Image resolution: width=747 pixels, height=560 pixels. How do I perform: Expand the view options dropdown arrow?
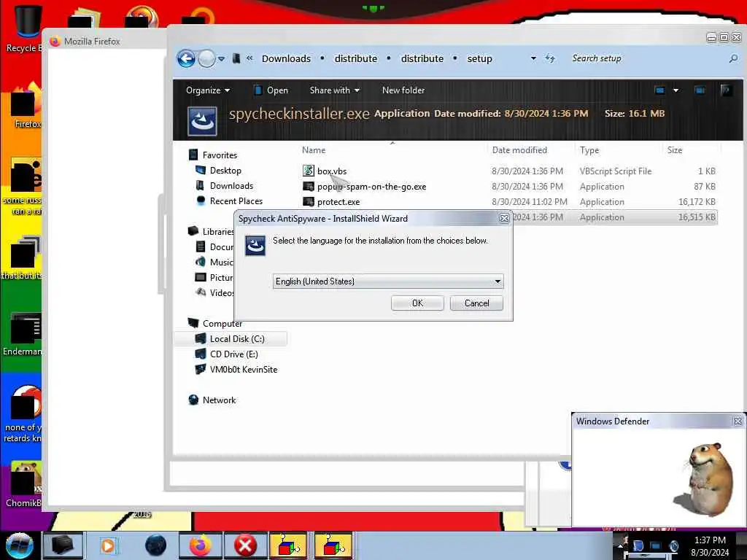(x=676, y=90)
